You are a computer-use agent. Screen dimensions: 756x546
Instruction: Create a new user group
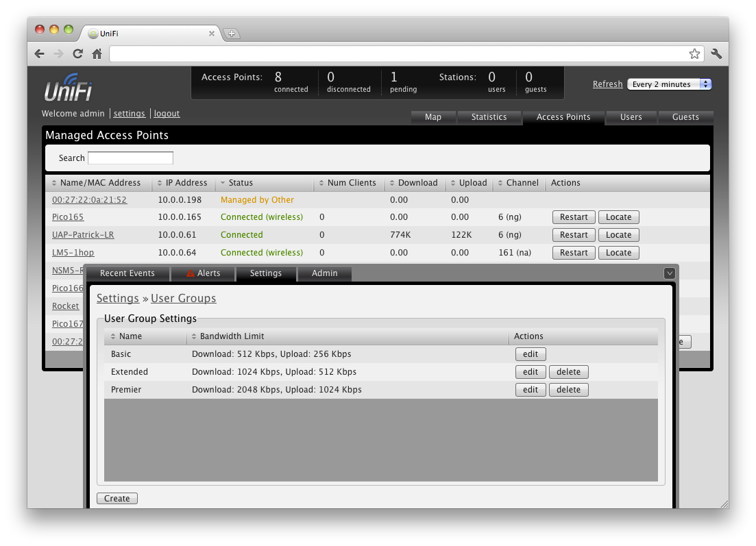117,498
